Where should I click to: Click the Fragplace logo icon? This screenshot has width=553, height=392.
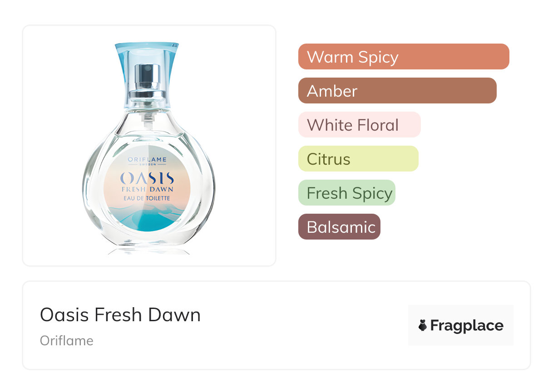(x=423, y=325)
